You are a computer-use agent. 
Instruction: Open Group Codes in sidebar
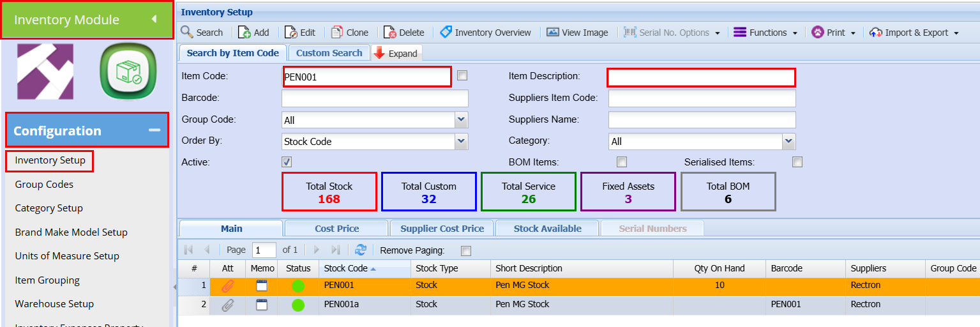click(44, 185)
